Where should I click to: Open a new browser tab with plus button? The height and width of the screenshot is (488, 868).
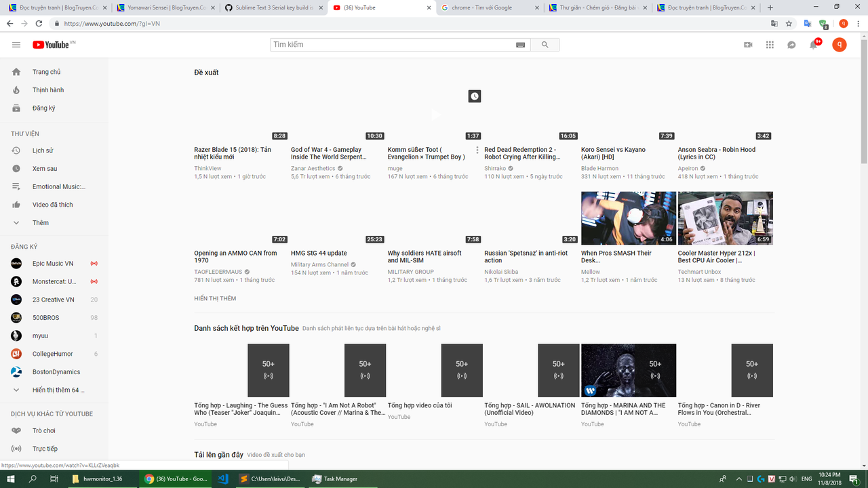click(x=770, y=7)
